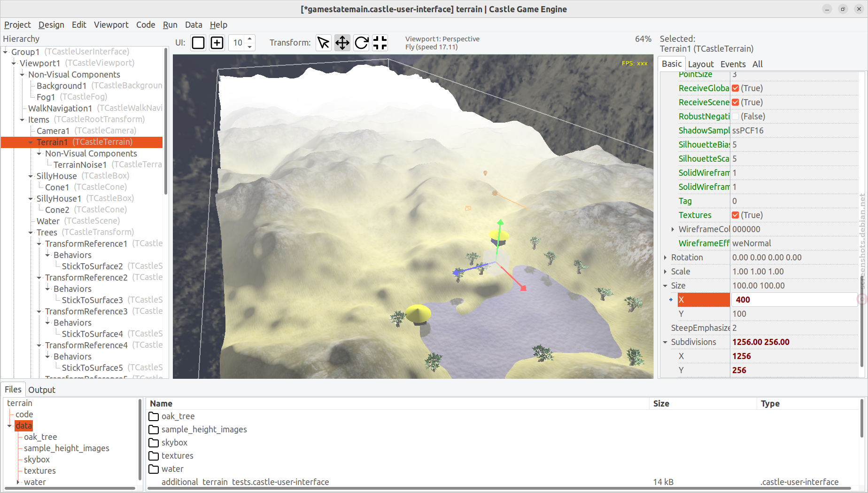The height and width of the screenshot is (493, 868).
Task: Enable the RobustNegativeScale checkbox
Action: pos(736,117)
